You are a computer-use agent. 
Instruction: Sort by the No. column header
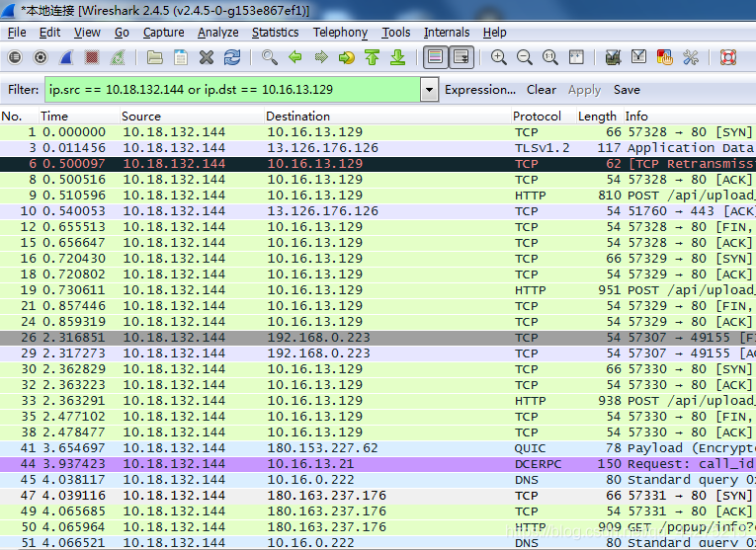(x=20, y=117)
